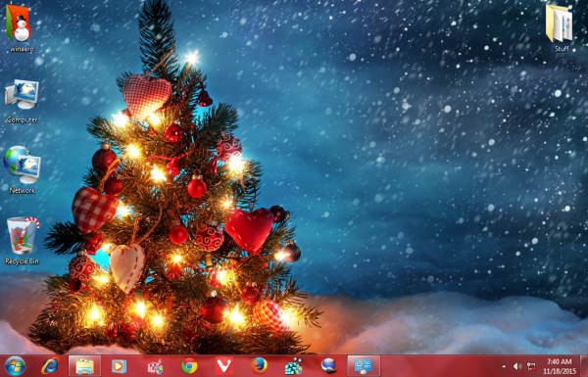Click the network status tray icon
This screenshot has height=377, width=588.
click(531, 366)
